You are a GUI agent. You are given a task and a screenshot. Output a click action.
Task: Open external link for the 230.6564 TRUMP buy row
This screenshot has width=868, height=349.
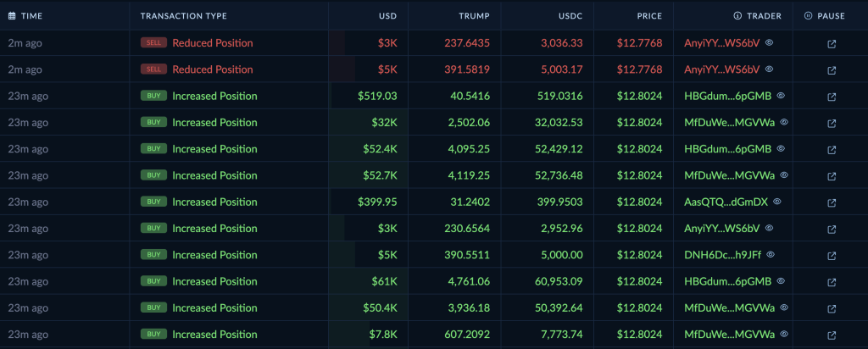point(832,229)
